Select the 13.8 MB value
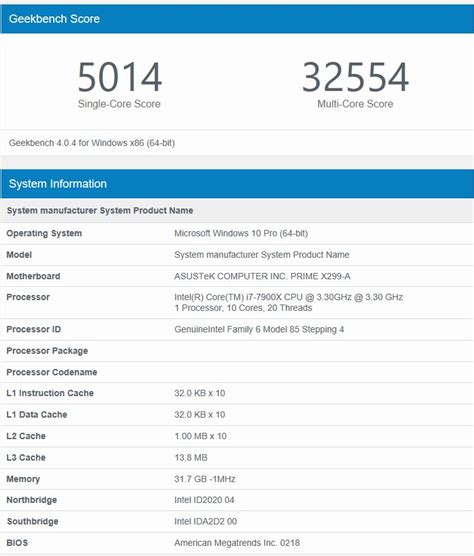Viewport: 474px width, 556px height. tap(191, 457)
